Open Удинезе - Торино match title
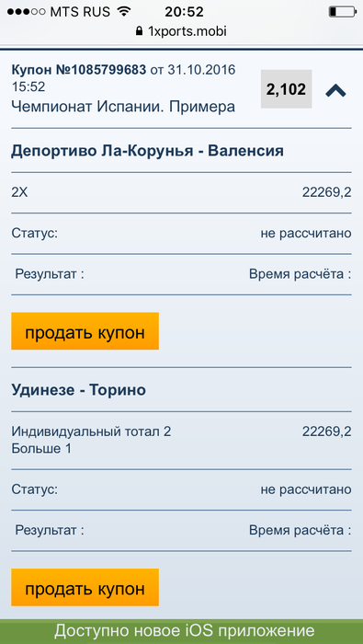Image resolution: width=363 pixels, height=644 pixels. [x=78, y=390]
